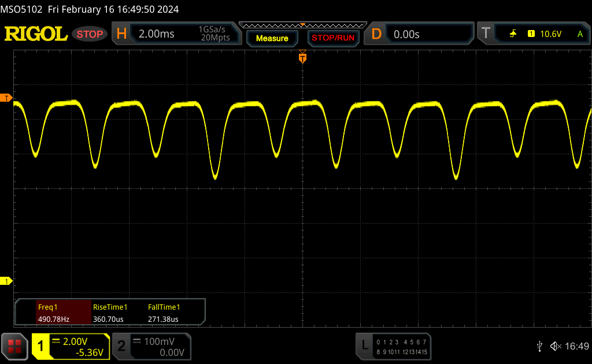Click the waveform memory position bar
This screenshot has width=592, height=364.
303,25
